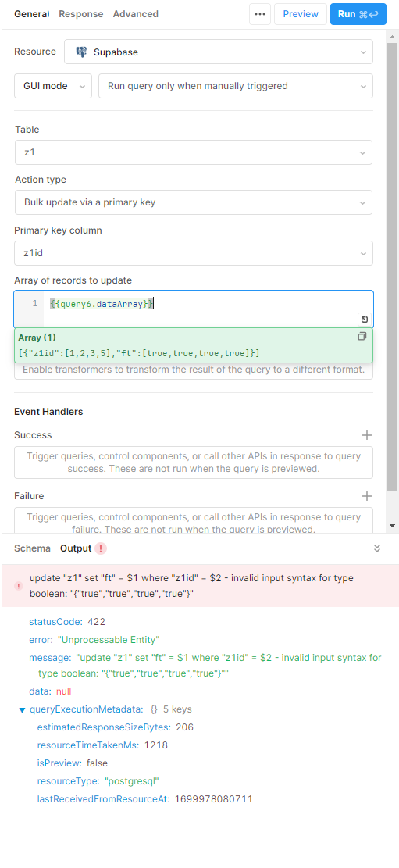Image resolution: width=399 pixels, height=868 pixels.
Task: Expand the Table dropdown set to z1
Action: 194,152
